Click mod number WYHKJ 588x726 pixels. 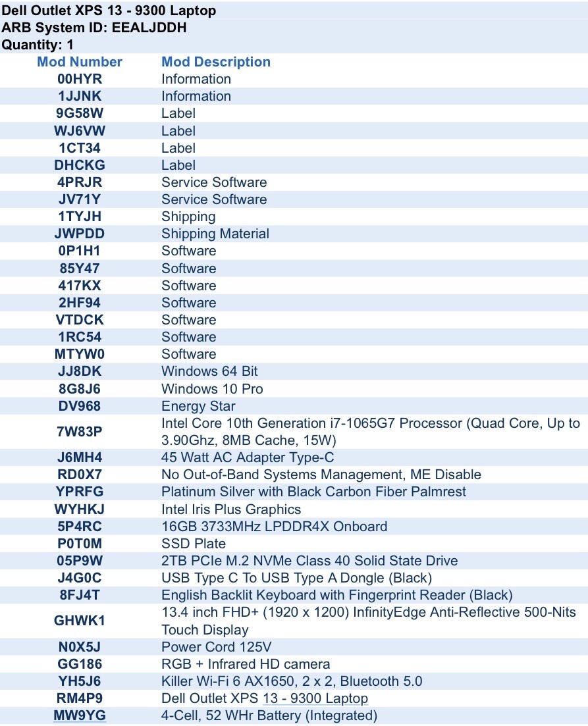pyautogui.click(x=80, y=509)
